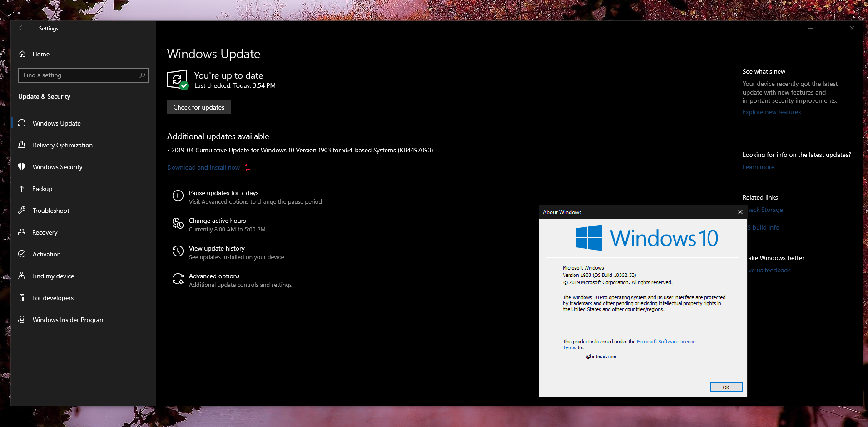Click the Backup icon in the sidebar
The height and width of the screenshot is (427, 868).
point(22,188)
